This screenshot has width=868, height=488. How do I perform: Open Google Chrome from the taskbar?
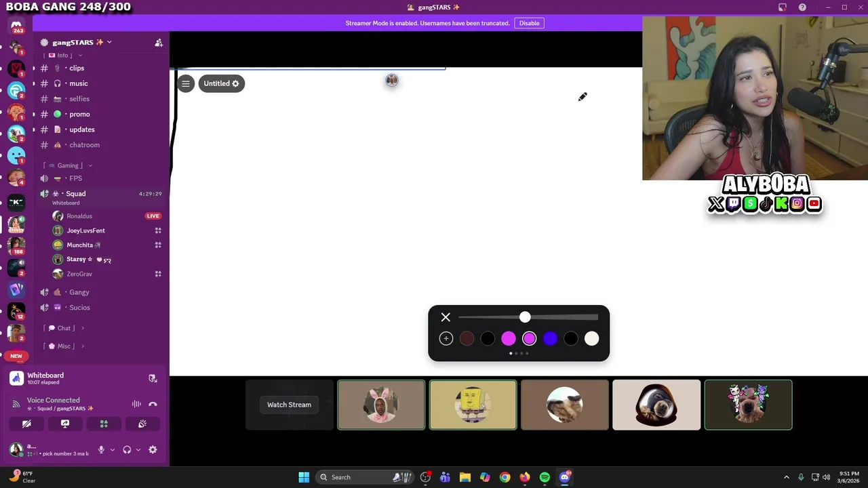click(x=505, y=477)
